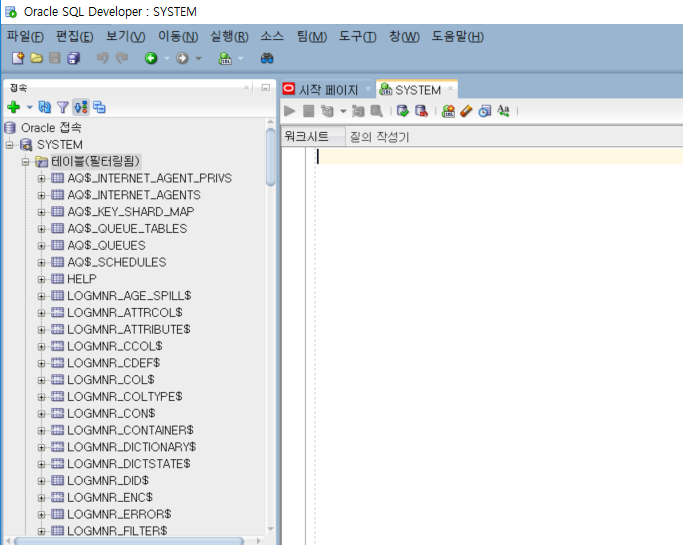This screenshot has height=545, width=683.
Task: Select the AQ$_KEY_SHARD_MAP table
Action: 131,212
